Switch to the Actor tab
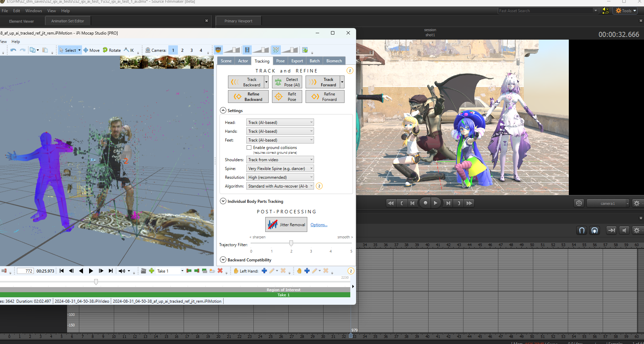The height and width of the screenshot is (344, 644). tap(243, 61)
